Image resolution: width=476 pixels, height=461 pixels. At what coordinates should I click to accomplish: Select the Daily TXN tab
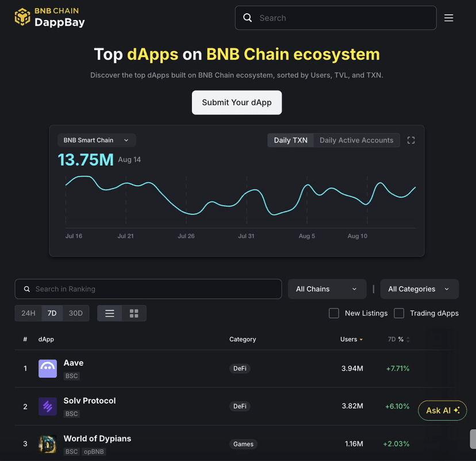[290, 140]
